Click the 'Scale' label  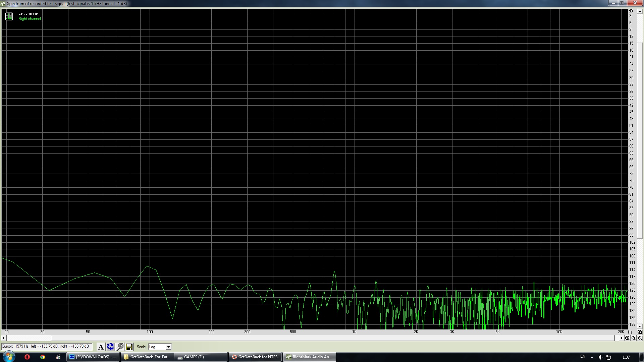pyautogui.click(x=141, y=347)
